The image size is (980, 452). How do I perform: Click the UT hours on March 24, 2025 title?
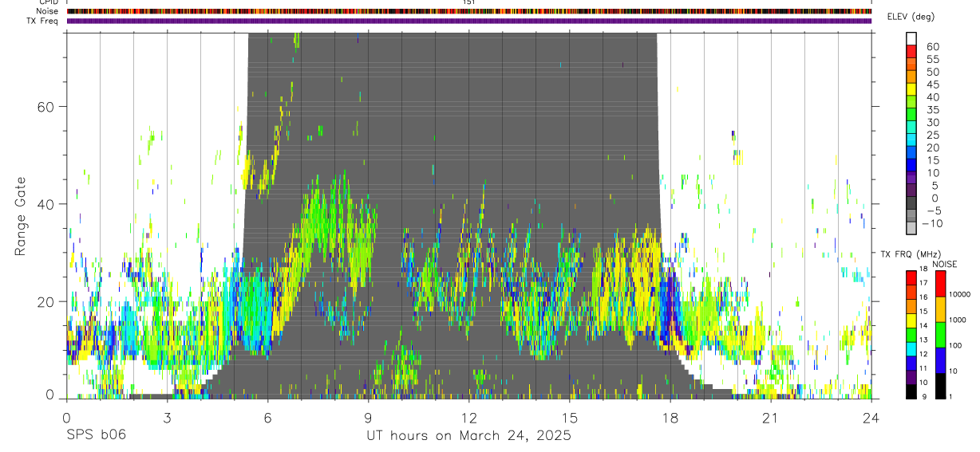click(468, 436)
